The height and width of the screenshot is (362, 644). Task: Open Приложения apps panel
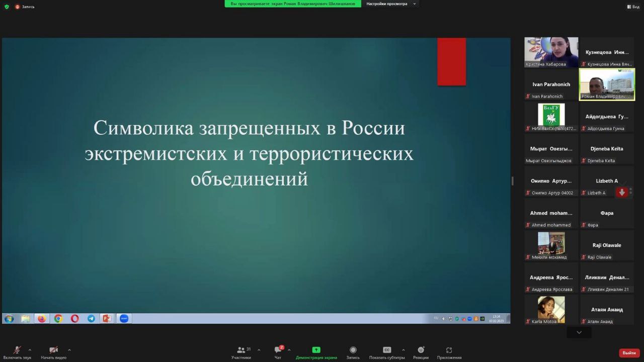coord(449,352)
